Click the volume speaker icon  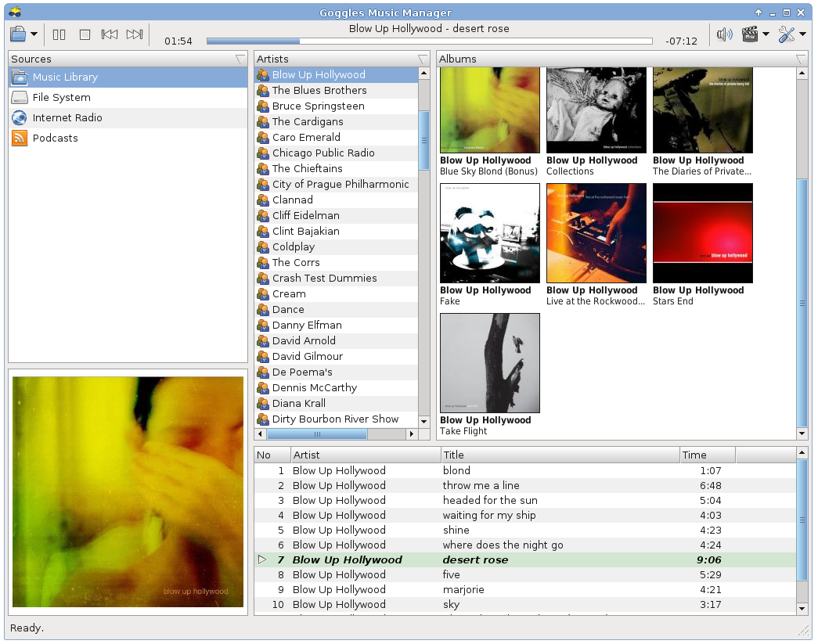(x=724, y=34)
